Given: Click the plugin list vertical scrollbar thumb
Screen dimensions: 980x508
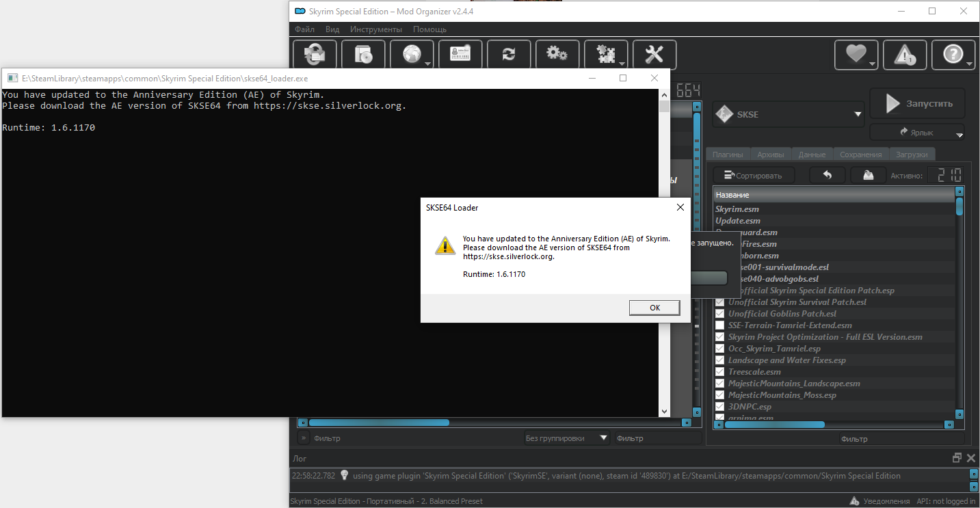Looking at the screenshot, I should click(x=959, y=206).
